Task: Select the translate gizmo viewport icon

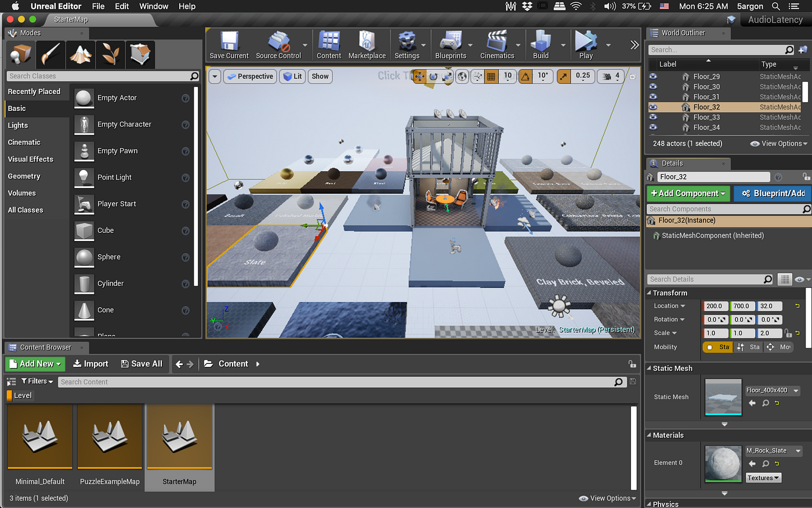Action: [419, 76]
